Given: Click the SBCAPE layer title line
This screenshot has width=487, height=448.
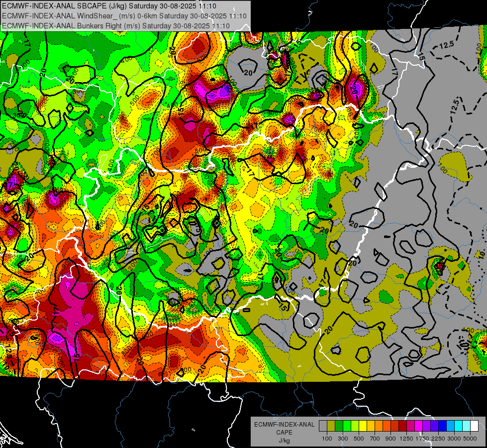Looking at the screenshot, I should [109, 6].
